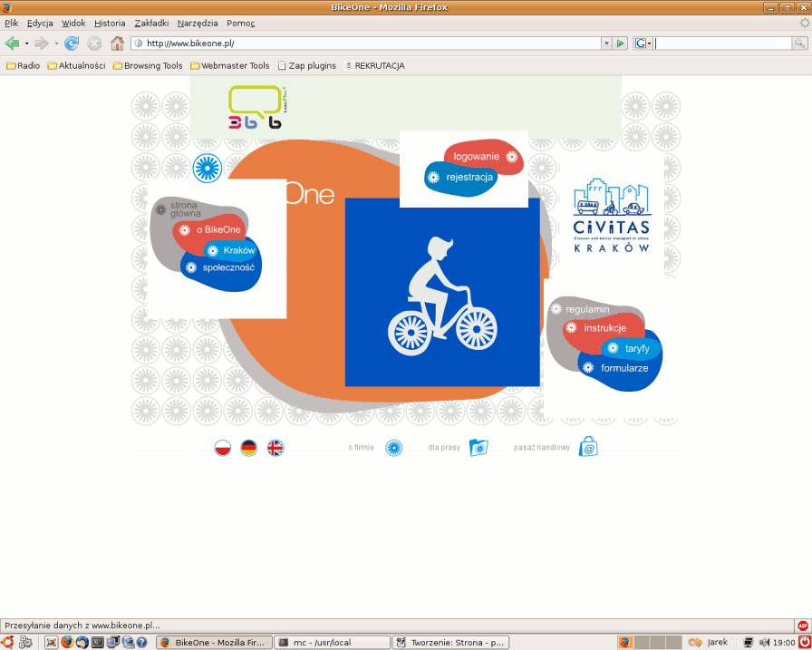This screenshot has height=650, width=812.
Task: Open the instrukcje page
Action: click(597, 328)
